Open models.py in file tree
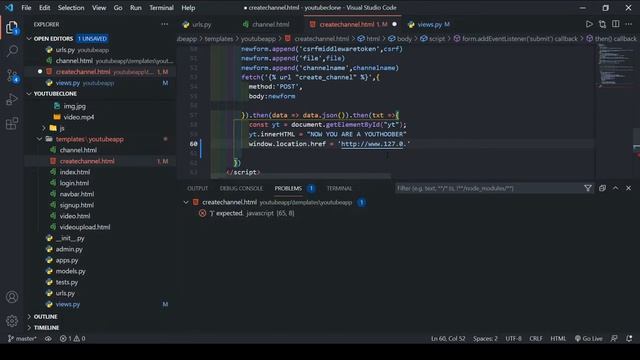 [x=70, y=271]
